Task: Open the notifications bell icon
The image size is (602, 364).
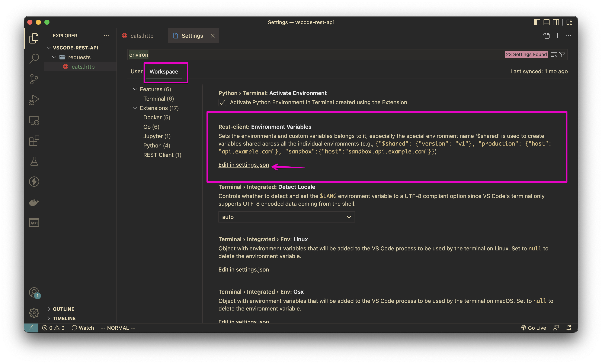Action: coord(569,328)
